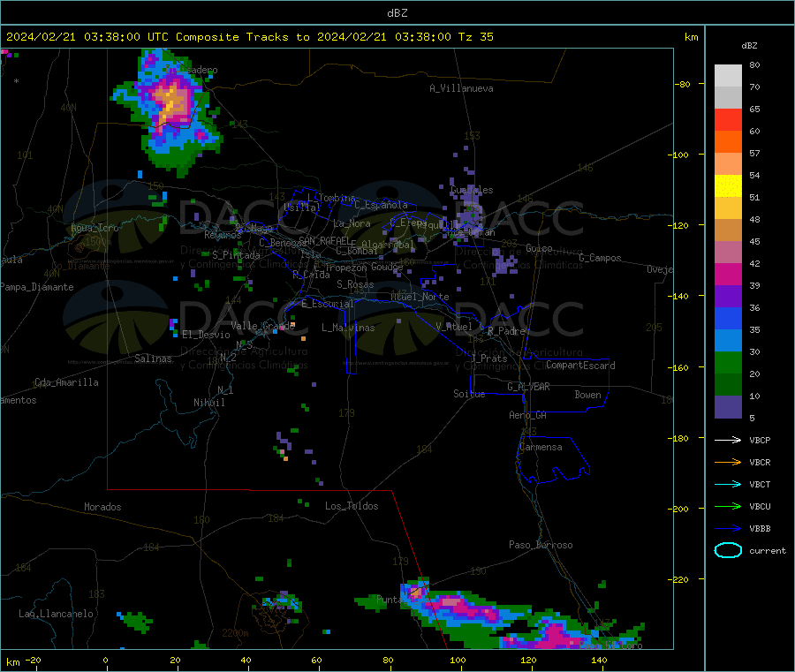Select the light gray 80–70 dBZ swatch
Screen dimensions: 795x672
[x=728, y=76]
